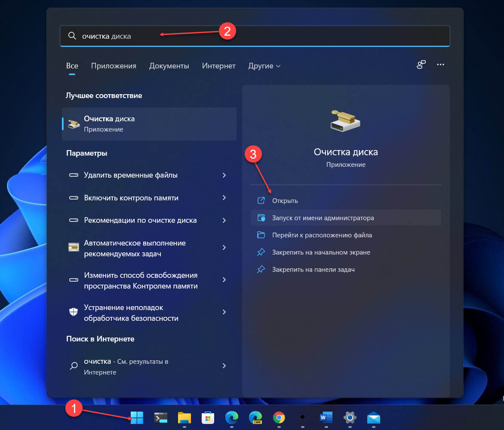The width and height of the screenshot is (504, 430).
Task: Open Windows Terminal from the taskbar
Action: point(161,418)
